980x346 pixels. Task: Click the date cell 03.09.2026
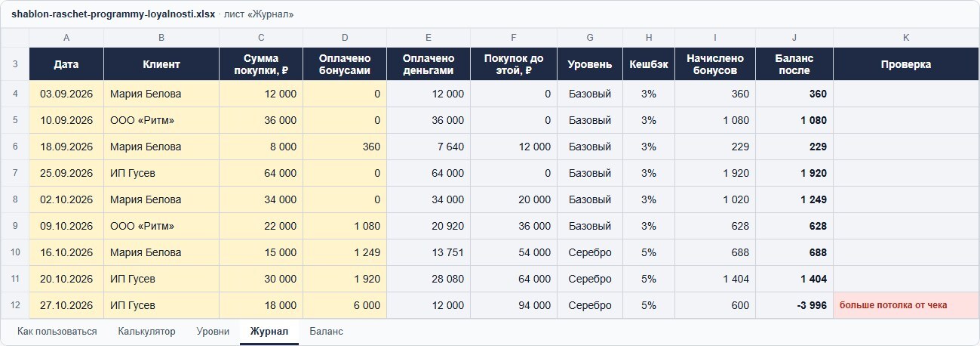tap(66, 94)
